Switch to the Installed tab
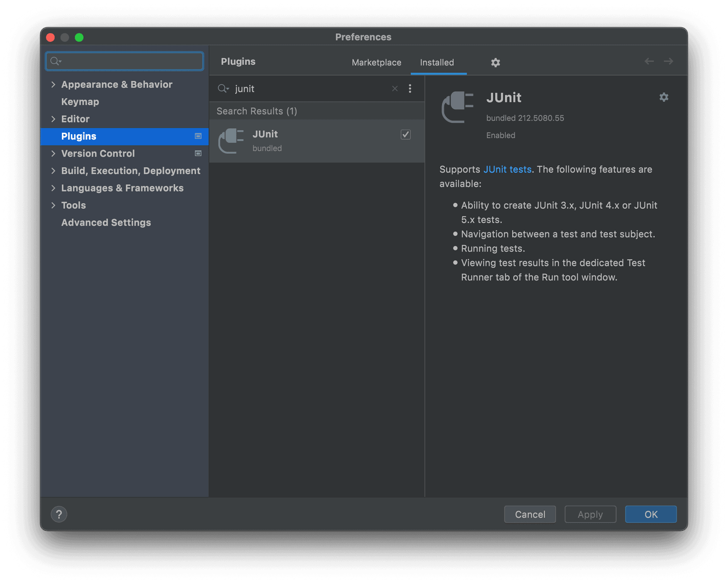This screenshot has width=728, height=584. (437, 62)
